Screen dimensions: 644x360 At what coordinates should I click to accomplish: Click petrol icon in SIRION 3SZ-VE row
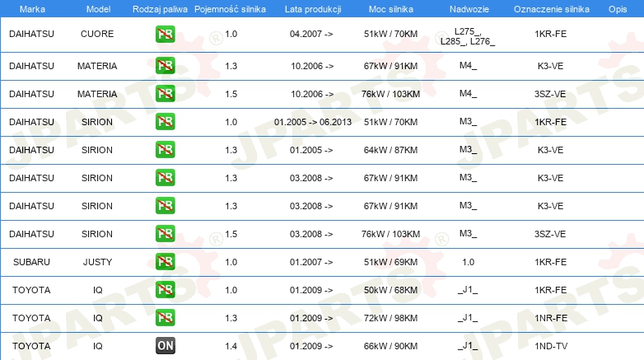[165, 233]
